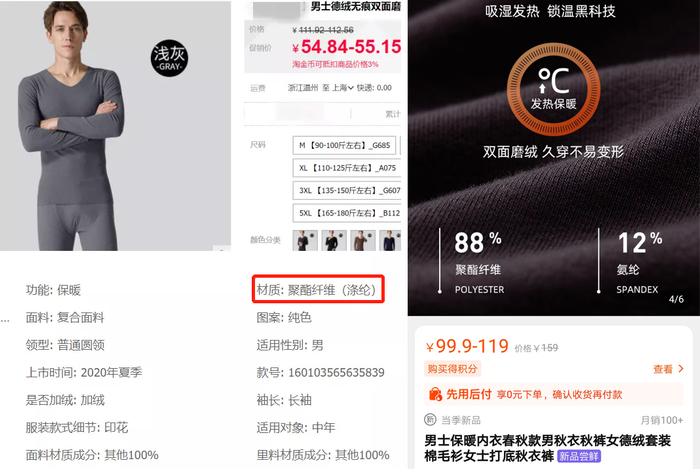The width and height of the screenshot is (700, 469).
Task: Choose the second black color thumbnail
Action: 333,240
